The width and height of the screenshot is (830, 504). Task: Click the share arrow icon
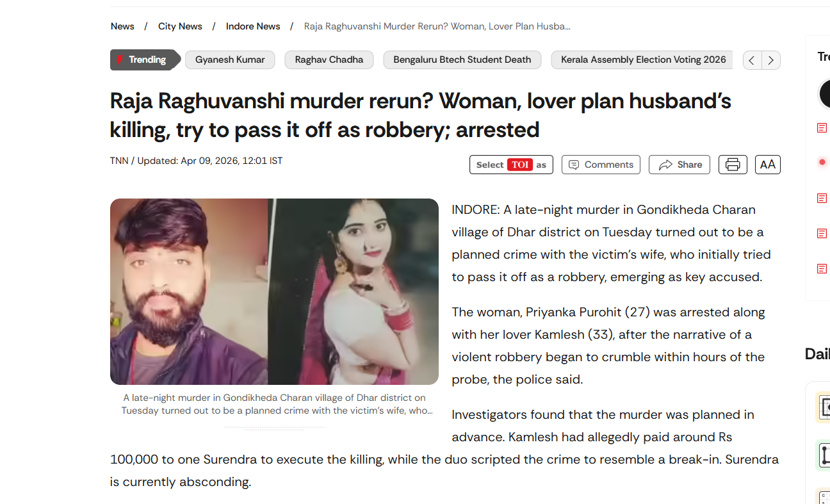[665, 165]
